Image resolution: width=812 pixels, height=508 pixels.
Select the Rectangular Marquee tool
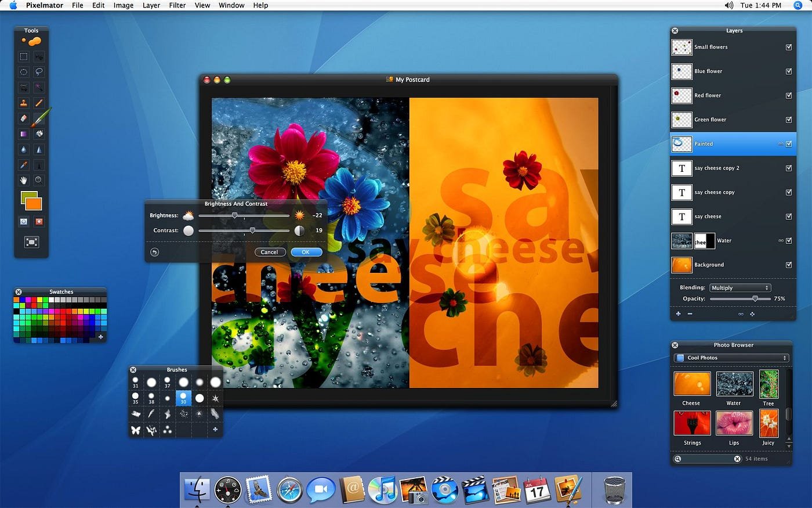pos(23,57)
